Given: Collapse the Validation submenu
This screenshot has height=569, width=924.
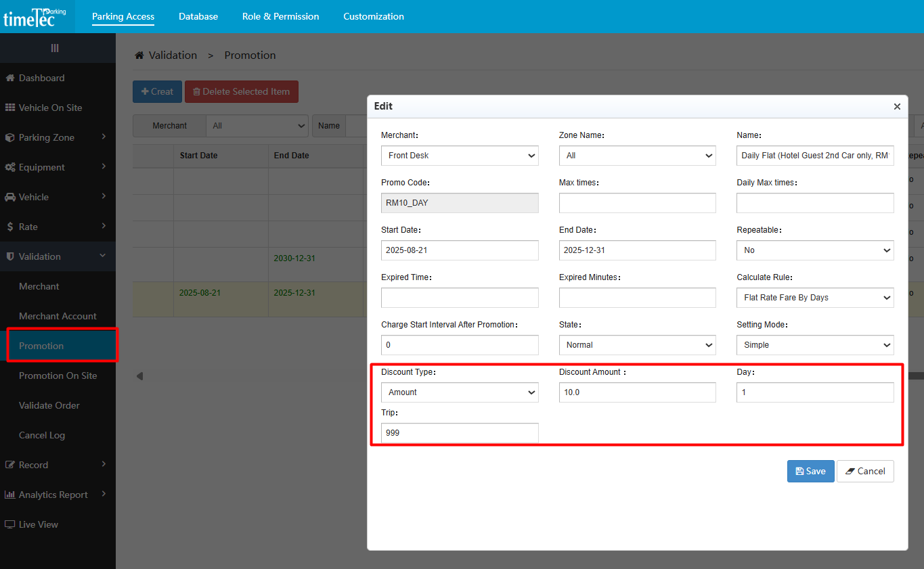Looking at the screenshot, I should [103, 256].
